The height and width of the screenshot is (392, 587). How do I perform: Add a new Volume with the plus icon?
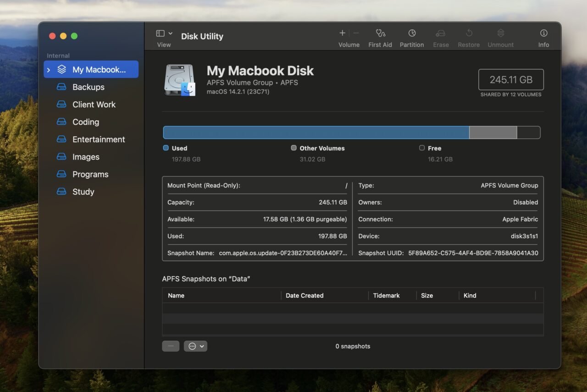pyautogui.click(x=342, y=33)
